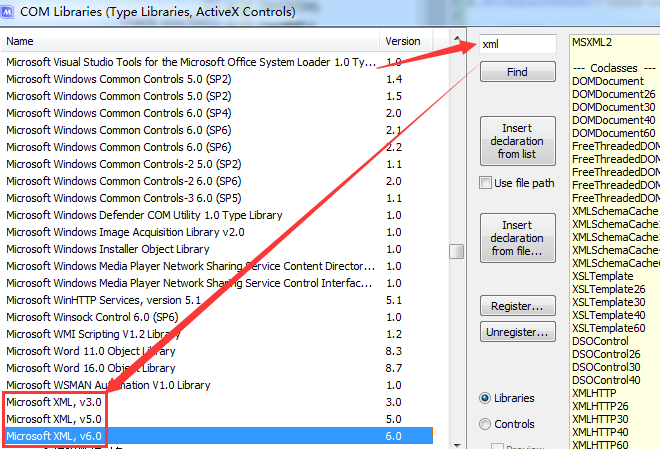This screenshot has height=449, width=660.
Task: Click the search field containing xml
Action: coord(518,44)
